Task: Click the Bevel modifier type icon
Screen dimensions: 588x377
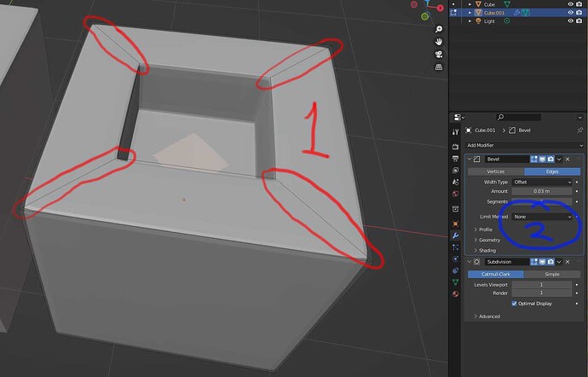Action: (x=477, y=159)
